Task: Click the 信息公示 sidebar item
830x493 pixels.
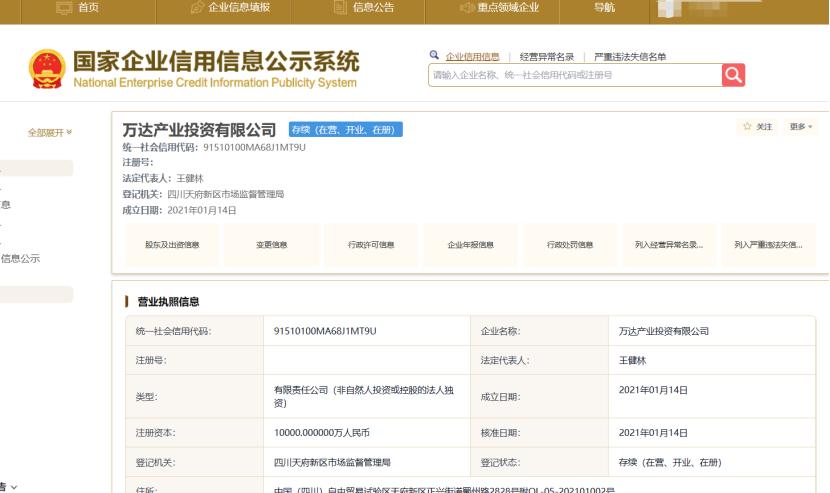Action: [x=20, y=258]
